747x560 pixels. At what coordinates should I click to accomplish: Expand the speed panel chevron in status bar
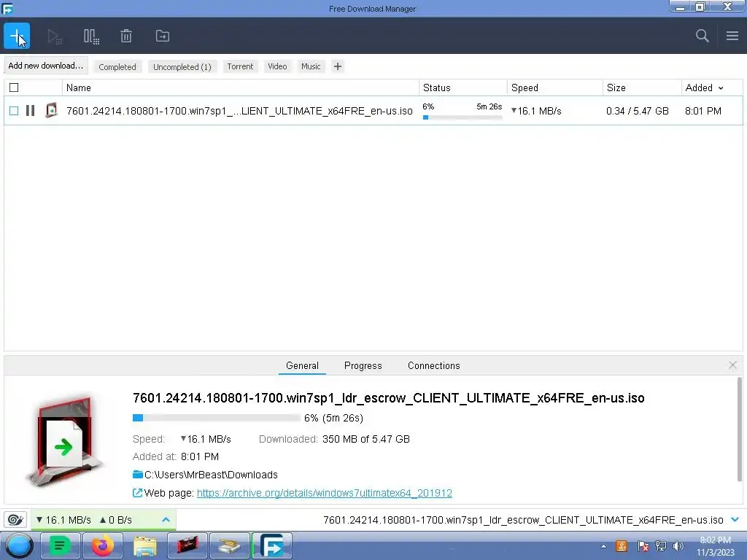[166, 519]
